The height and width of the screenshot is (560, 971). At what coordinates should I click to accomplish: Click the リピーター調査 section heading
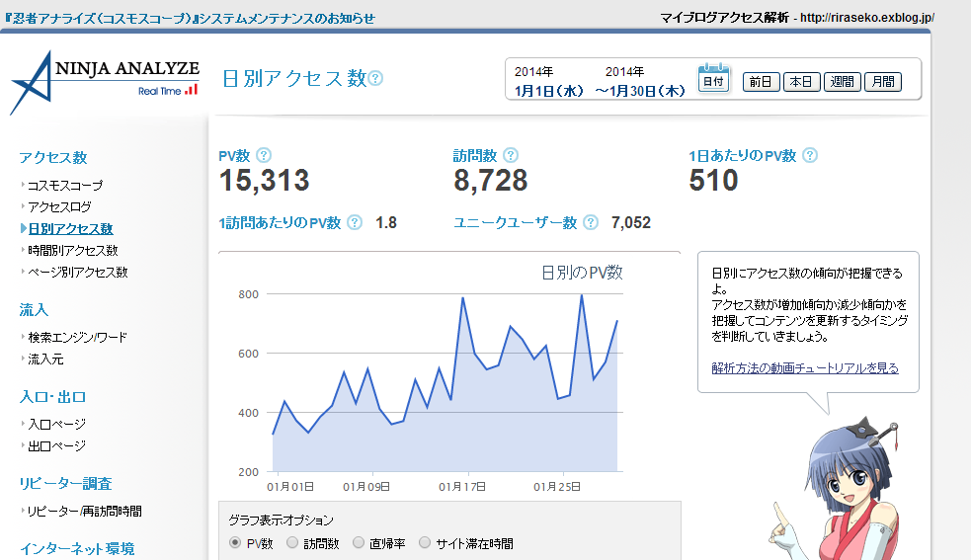pyautogui.click(x=65, y=483)
